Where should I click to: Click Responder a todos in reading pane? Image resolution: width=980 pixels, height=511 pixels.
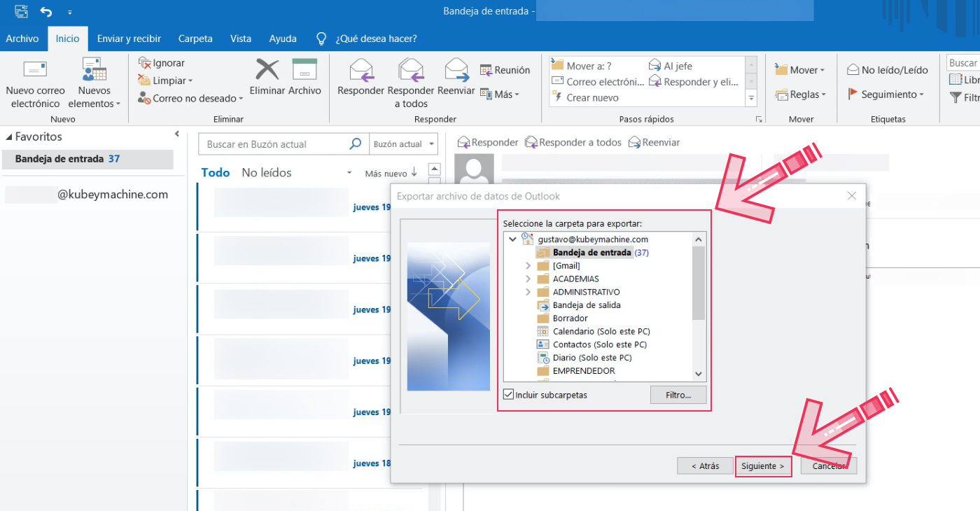pos(573,142)
